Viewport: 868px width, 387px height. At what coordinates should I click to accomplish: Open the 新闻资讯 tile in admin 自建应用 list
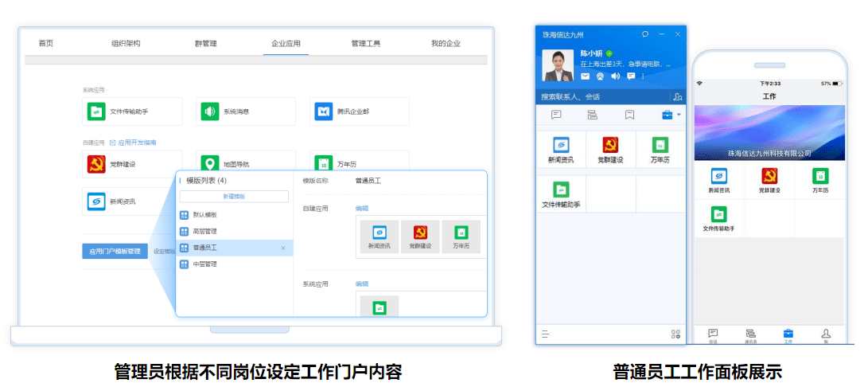(130, 201)
